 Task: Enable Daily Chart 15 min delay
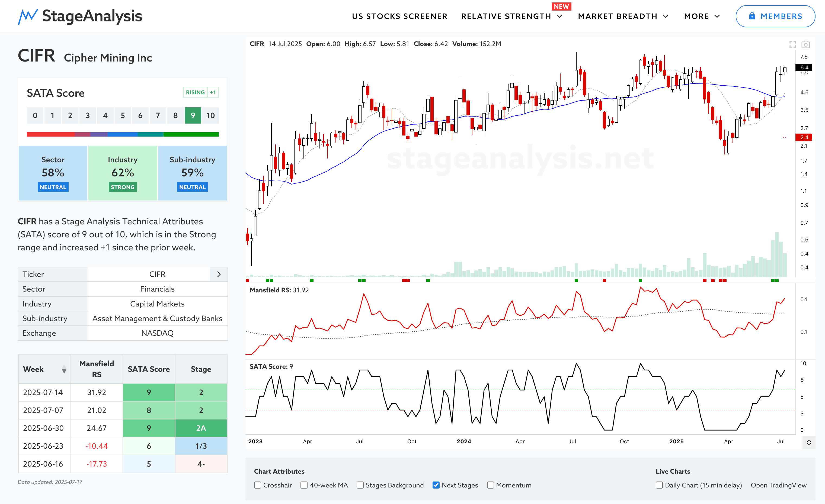[659, 485]
